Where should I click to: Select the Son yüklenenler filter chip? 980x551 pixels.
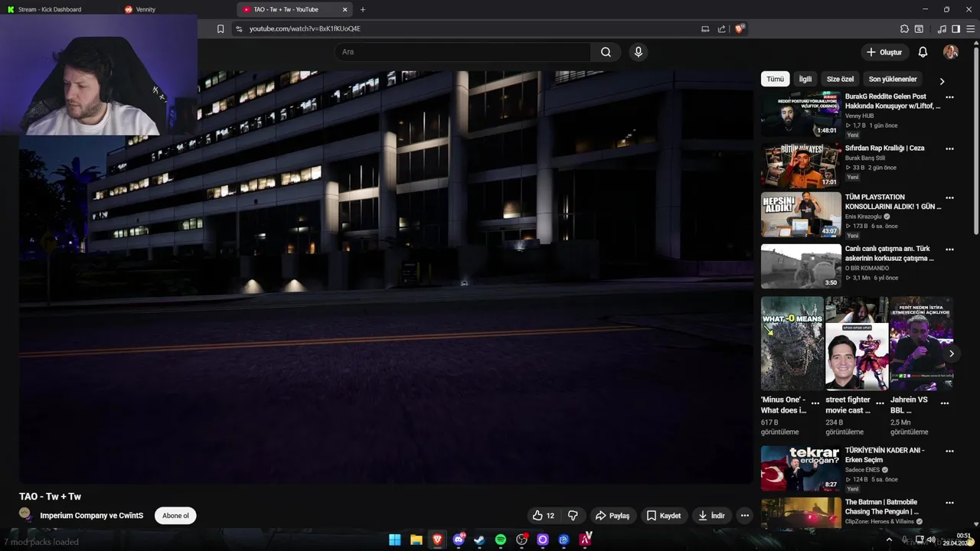[893, 79]
